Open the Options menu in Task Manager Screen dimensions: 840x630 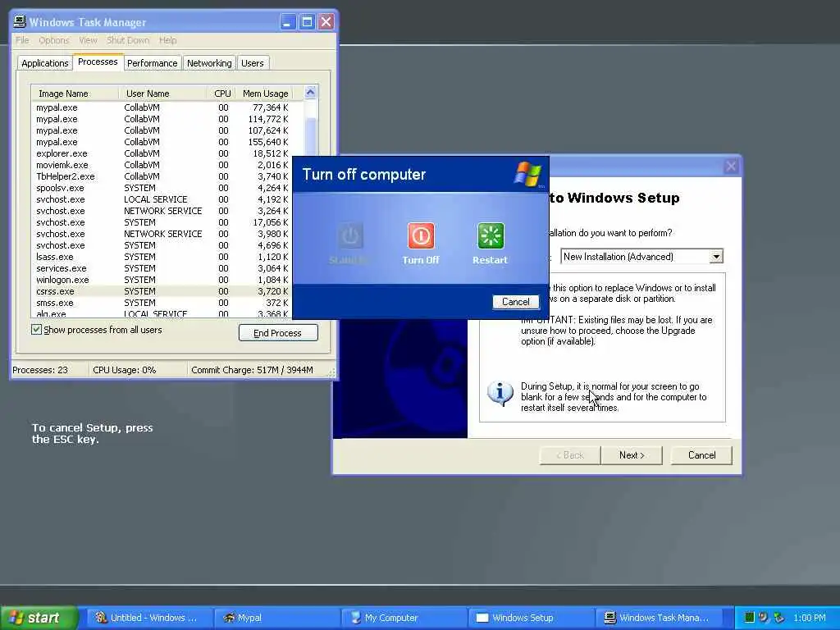click(x=53, y=40)
